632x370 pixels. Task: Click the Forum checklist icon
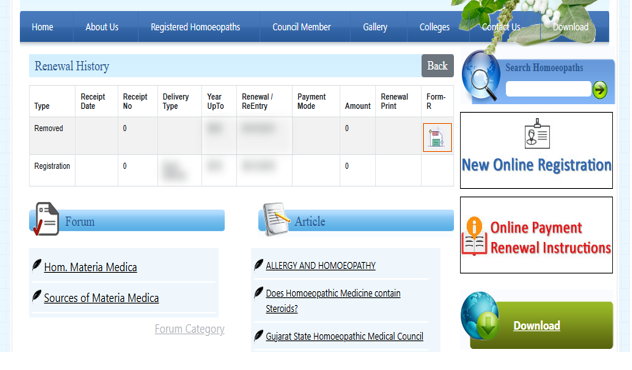(46, 219)
